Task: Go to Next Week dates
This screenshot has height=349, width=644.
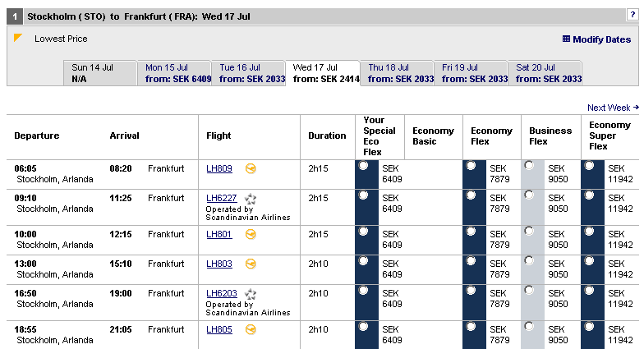Action: [x=613, y=108]
